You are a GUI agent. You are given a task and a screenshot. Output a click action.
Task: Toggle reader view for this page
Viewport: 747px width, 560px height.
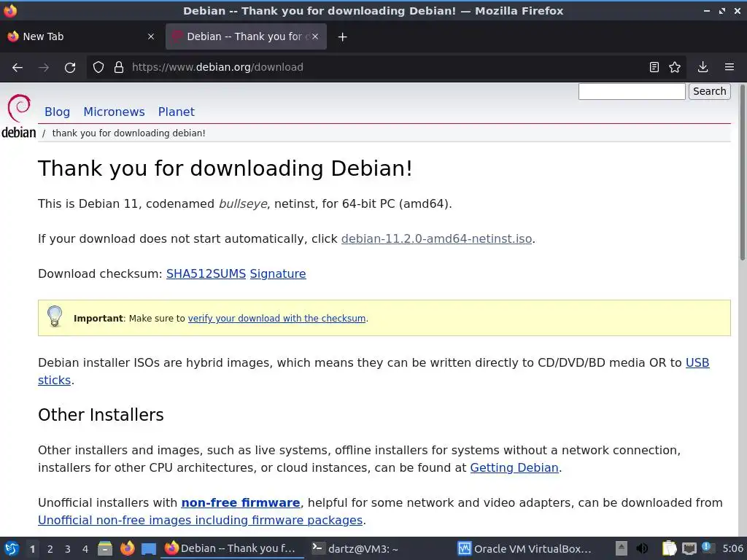[654, 67]
